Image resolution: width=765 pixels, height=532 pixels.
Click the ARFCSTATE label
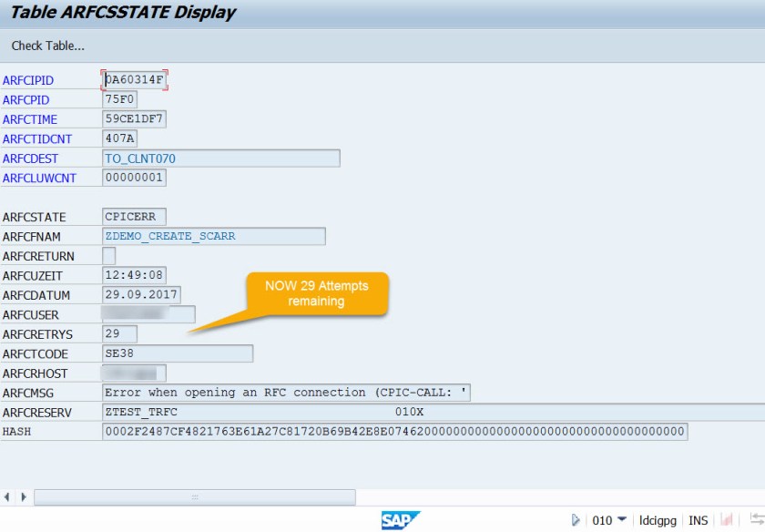tap(35, 217)
